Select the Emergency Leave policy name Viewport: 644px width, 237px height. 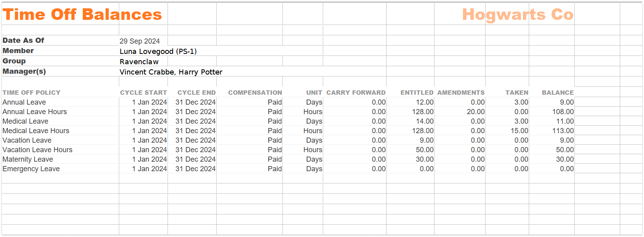coord(31,169)
